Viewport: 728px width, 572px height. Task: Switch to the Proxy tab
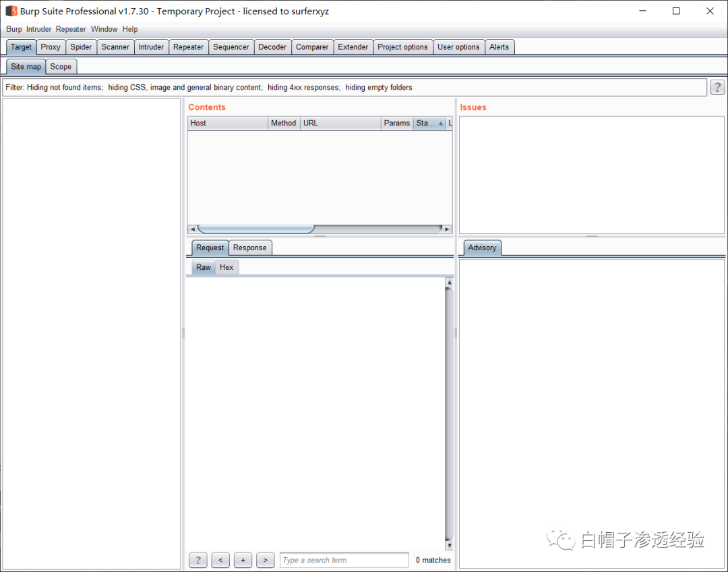(51, 47)
